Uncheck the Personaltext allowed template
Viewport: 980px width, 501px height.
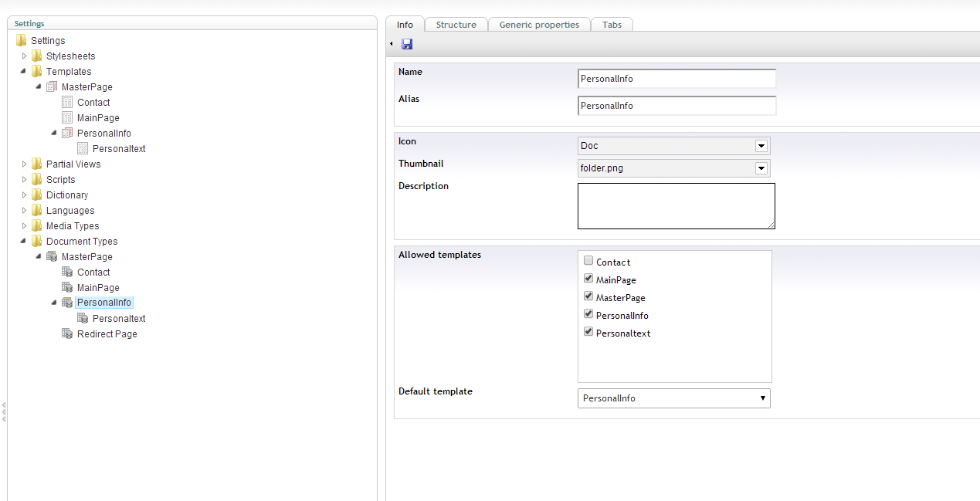588,333
